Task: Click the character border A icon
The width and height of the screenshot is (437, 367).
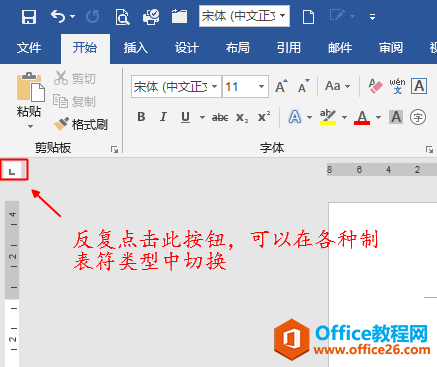Action: click(x=419, y=86)
